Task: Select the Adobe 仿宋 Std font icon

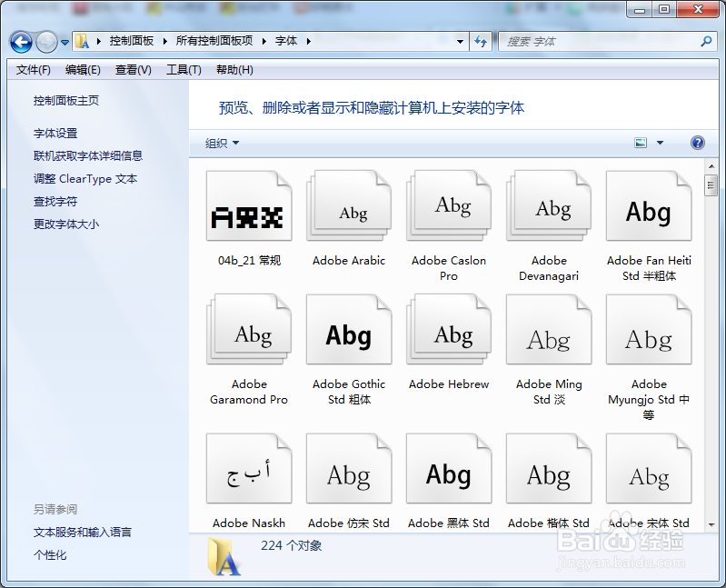Action: 349,469
